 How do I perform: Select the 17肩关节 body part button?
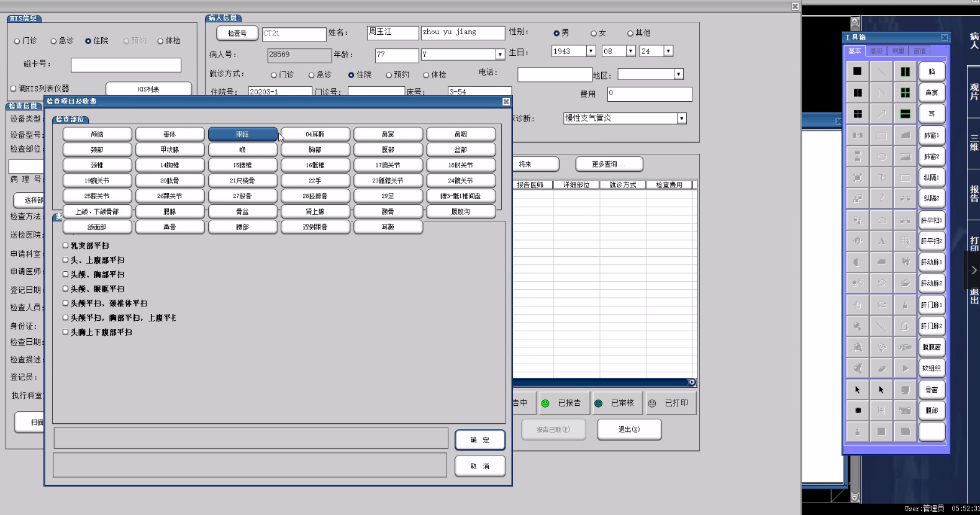(388, 165)
